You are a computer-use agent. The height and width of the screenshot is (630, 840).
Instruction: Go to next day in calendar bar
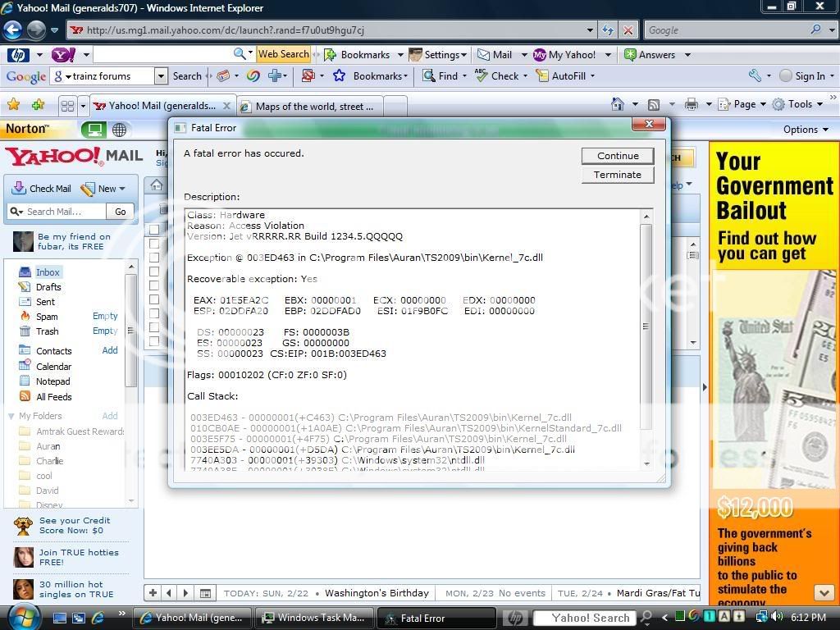[x=185, y=593]
